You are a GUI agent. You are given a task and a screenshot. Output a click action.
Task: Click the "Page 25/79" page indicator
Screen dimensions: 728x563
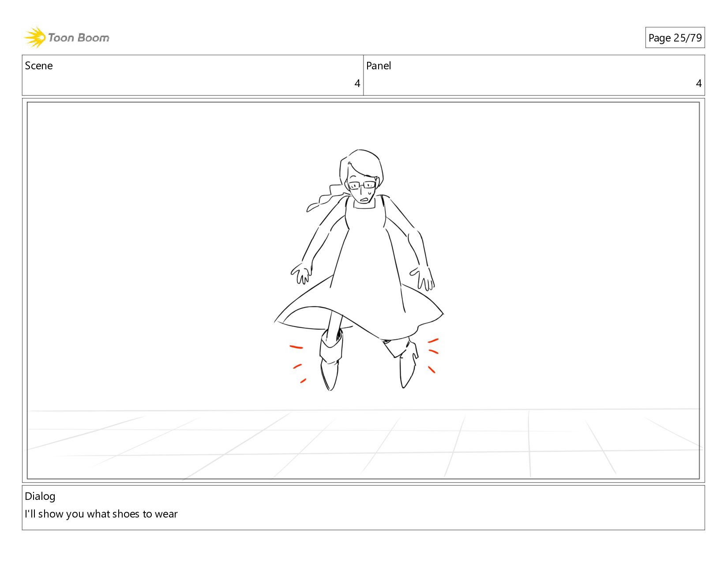[x=675, y=38]
